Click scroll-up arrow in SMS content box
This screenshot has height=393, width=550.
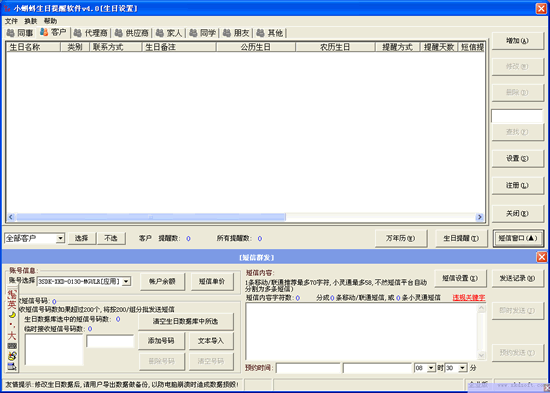point(482,308)
